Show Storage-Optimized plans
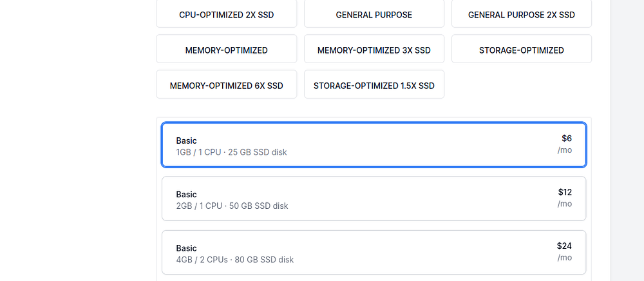 (521, 50)
